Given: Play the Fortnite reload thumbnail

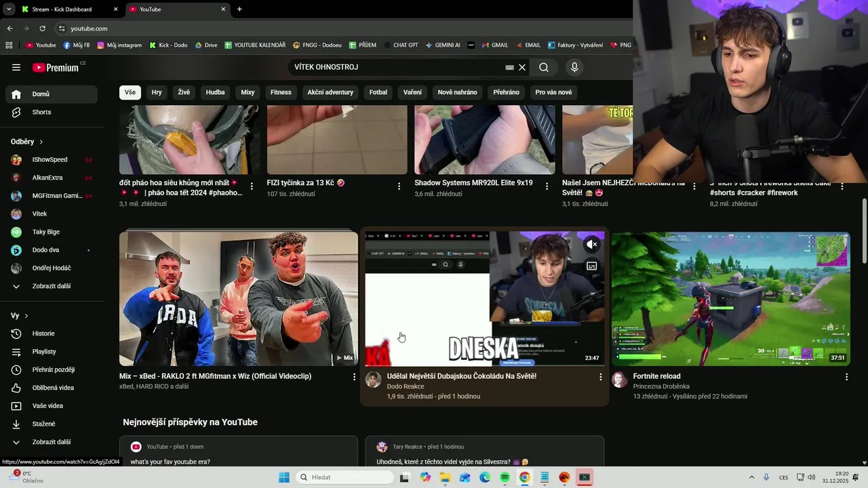Looking at the screenshot, I should [731, 299].
